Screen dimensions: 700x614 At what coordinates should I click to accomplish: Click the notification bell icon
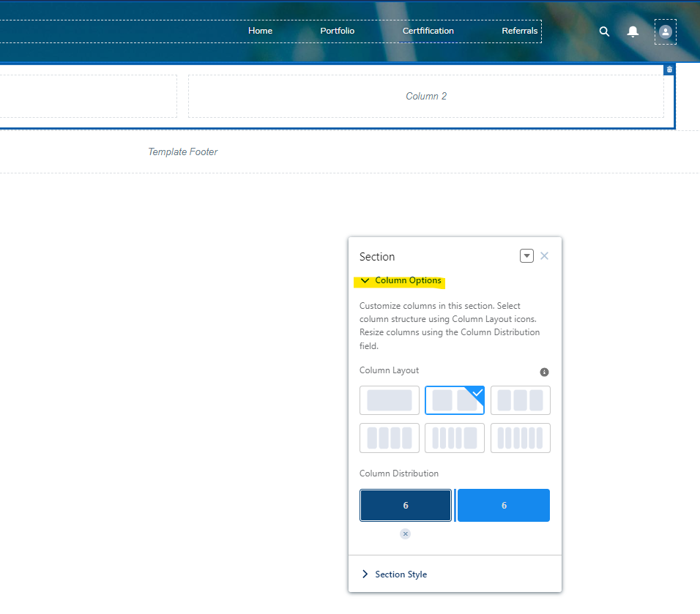[x=633, y=31]
